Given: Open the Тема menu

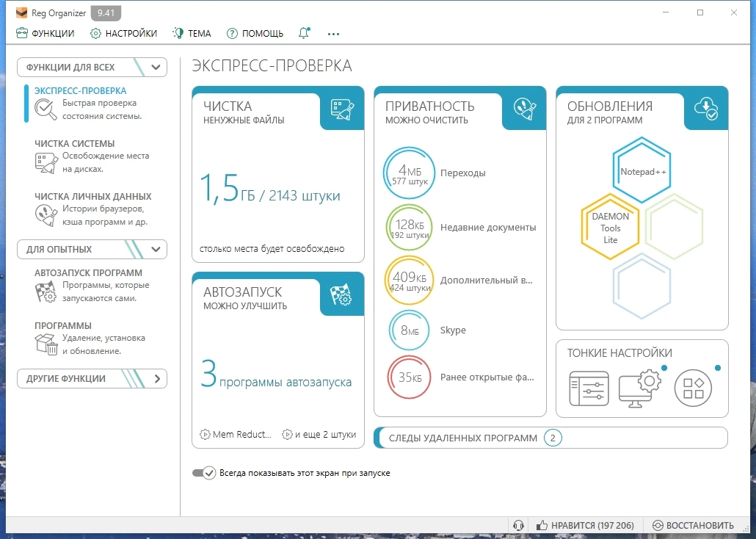Looking at the screenshot, I should pyautogui.click(x=192, y=33).
